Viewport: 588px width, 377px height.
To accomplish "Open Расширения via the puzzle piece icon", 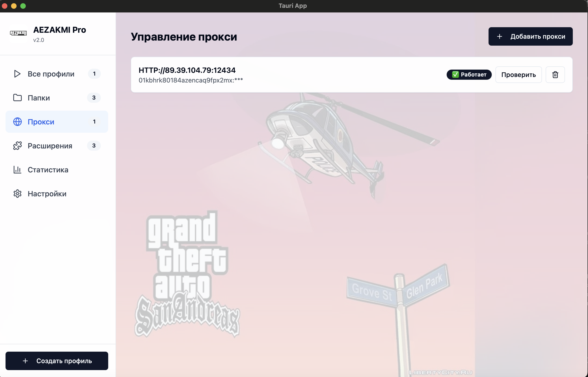I will (x=17, y=146).
